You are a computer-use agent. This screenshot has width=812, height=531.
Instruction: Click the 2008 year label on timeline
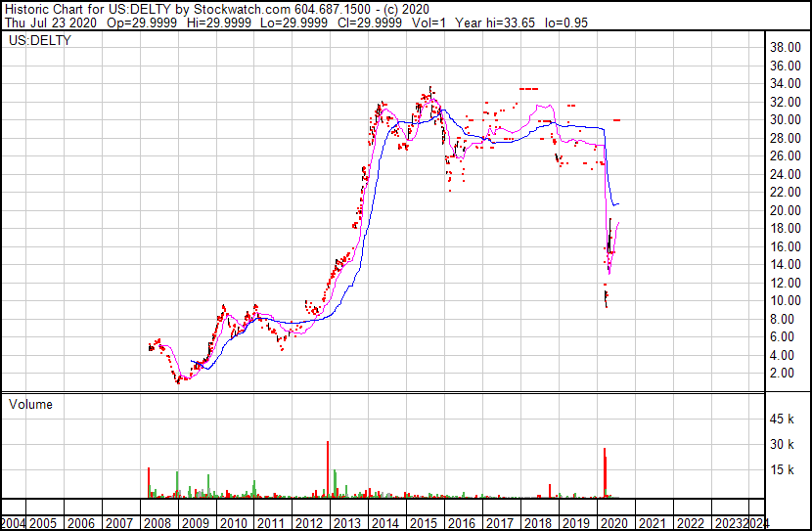[x=158, y=523]
